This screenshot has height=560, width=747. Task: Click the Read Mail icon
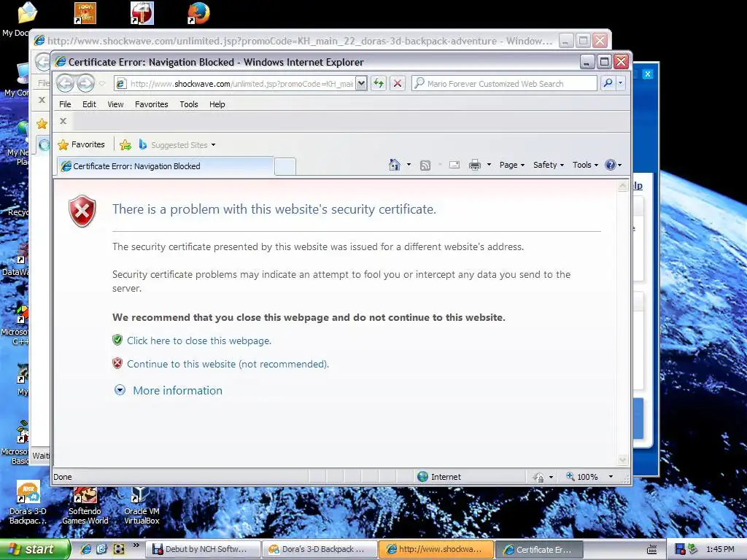(454, 165)
